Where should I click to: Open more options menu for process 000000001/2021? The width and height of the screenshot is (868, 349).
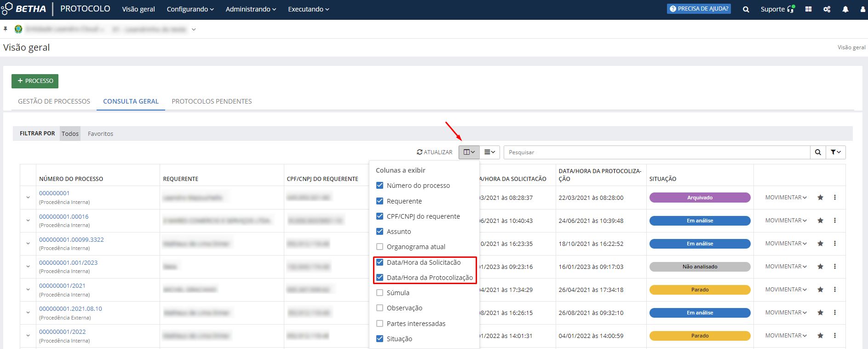pos(835,290)
